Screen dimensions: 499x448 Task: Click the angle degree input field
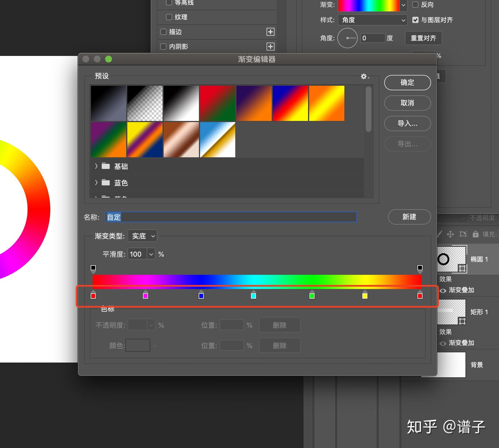(x=373, y=38)
